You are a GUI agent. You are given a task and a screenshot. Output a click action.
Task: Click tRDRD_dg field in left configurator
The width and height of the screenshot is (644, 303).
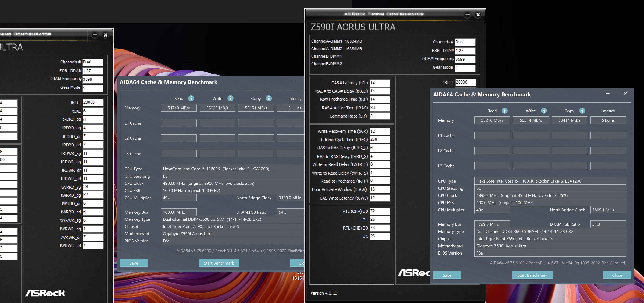pos(93,128)
